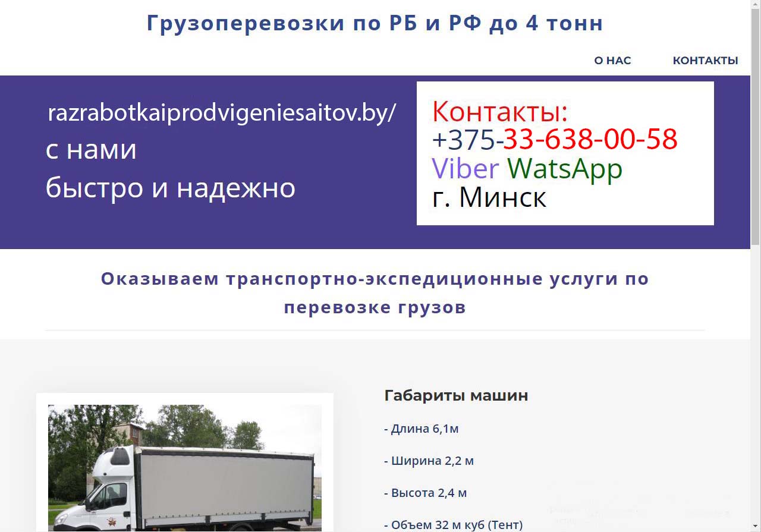
Task: Click the Габариты машин heading
Action: [456, 395]
